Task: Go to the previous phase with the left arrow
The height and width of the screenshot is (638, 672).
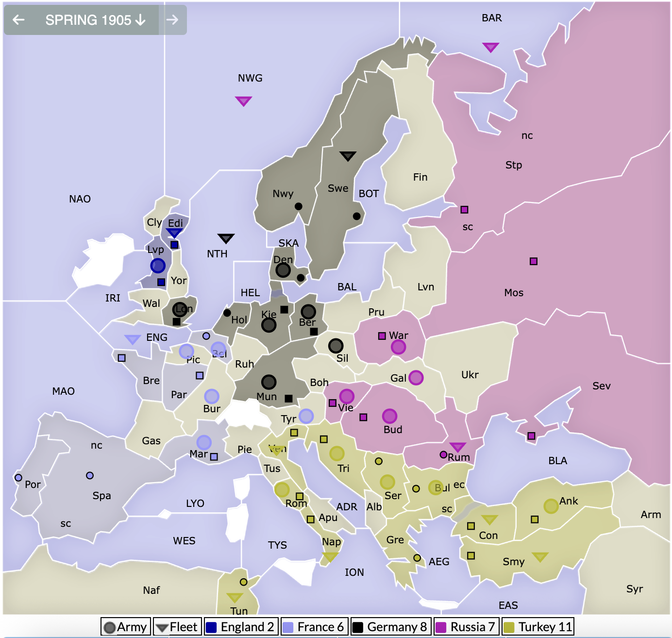Action: tap(18, 20)
